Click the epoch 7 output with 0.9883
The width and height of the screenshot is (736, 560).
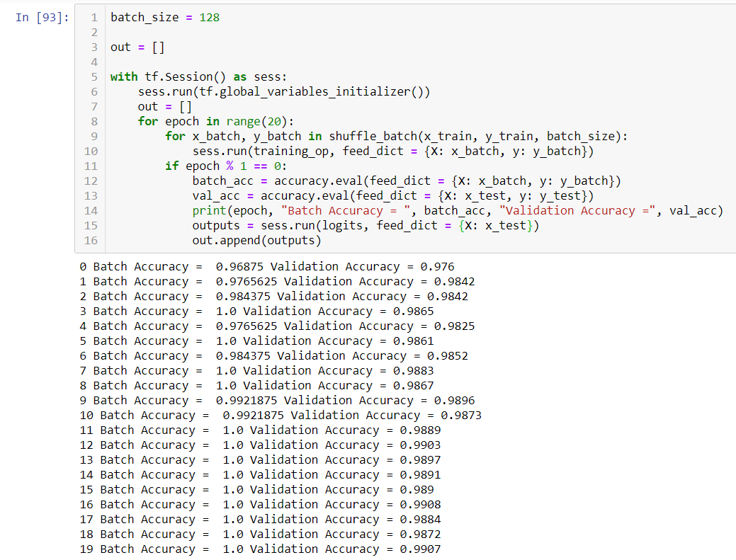pos(256,371)
